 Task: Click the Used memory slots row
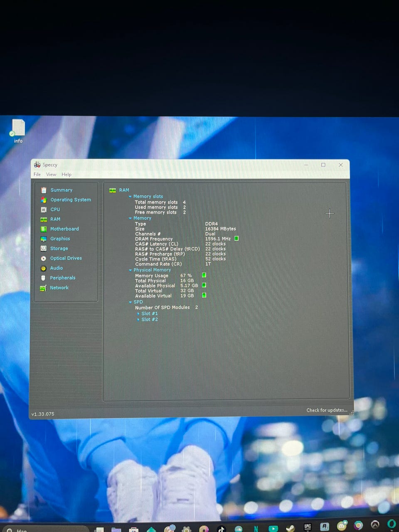point(160,207)
